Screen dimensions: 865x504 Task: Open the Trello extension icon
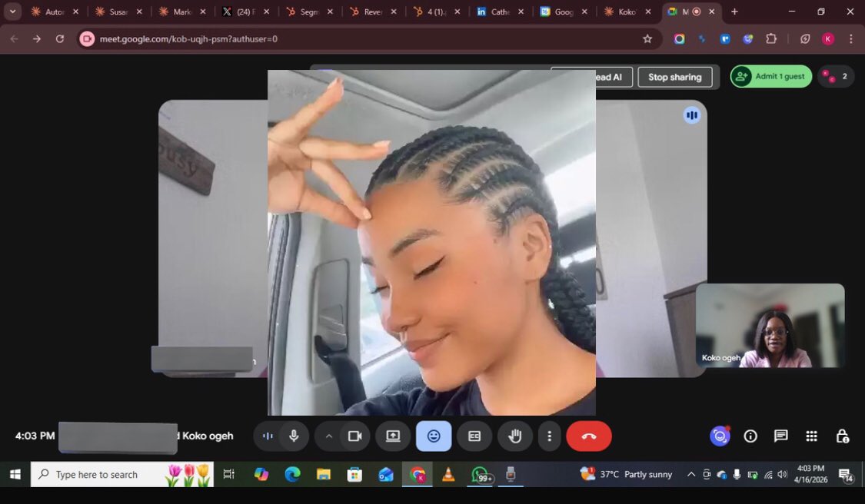click(x=725, y=38)
